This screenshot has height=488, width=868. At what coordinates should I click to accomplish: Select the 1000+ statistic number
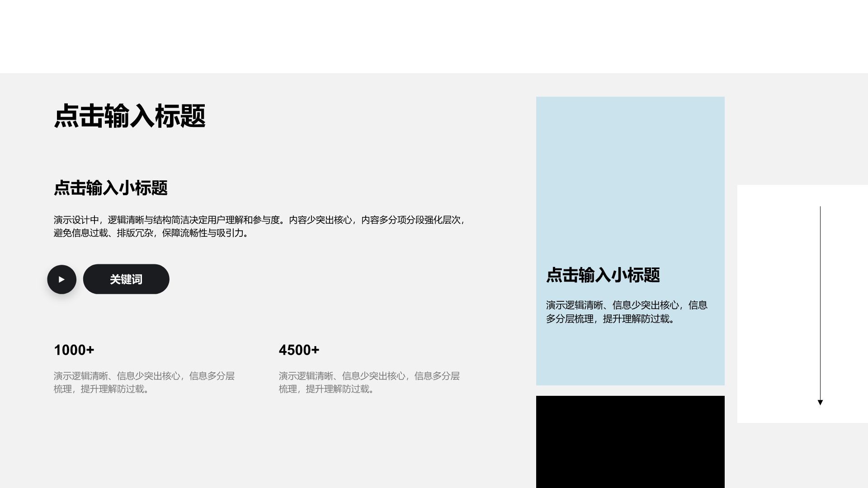(74, 350)
